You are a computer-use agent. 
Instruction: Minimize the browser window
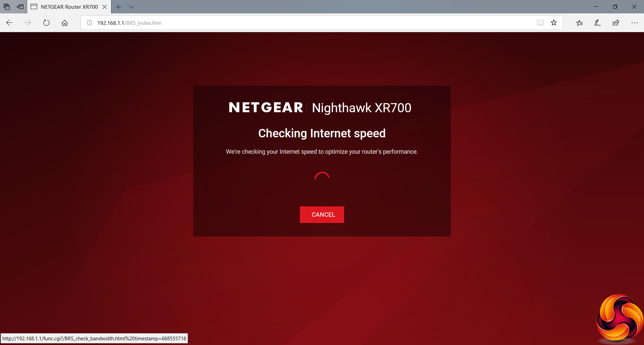point(596,7)
